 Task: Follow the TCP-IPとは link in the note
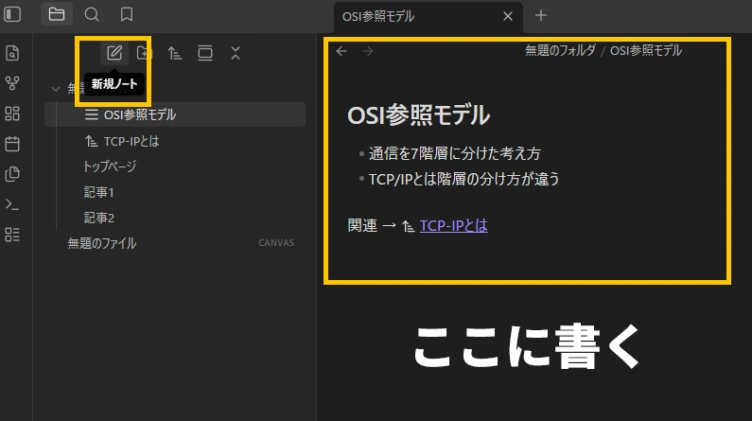(x=453, y=226)
